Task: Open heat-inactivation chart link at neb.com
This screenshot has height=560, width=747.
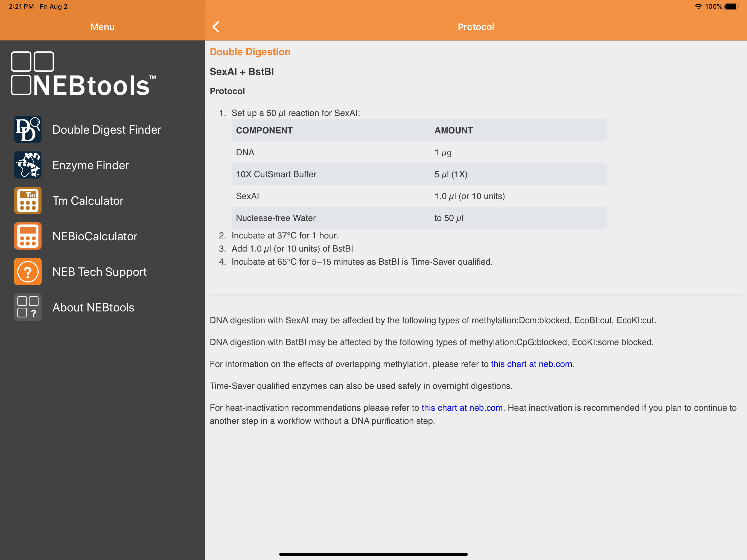Action: coord(462,408)
